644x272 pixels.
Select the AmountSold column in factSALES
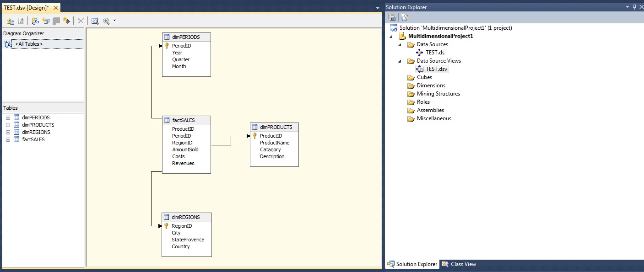click(185, 149)
